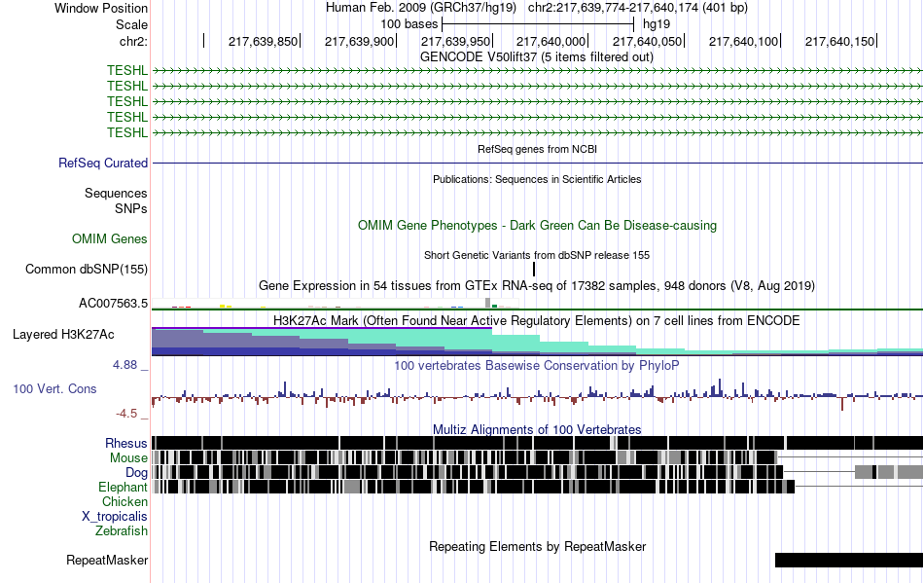The image size is (924, 583).
Task: Click the chr2:217,639,774-217,640,174 position text
Action: 638,8
